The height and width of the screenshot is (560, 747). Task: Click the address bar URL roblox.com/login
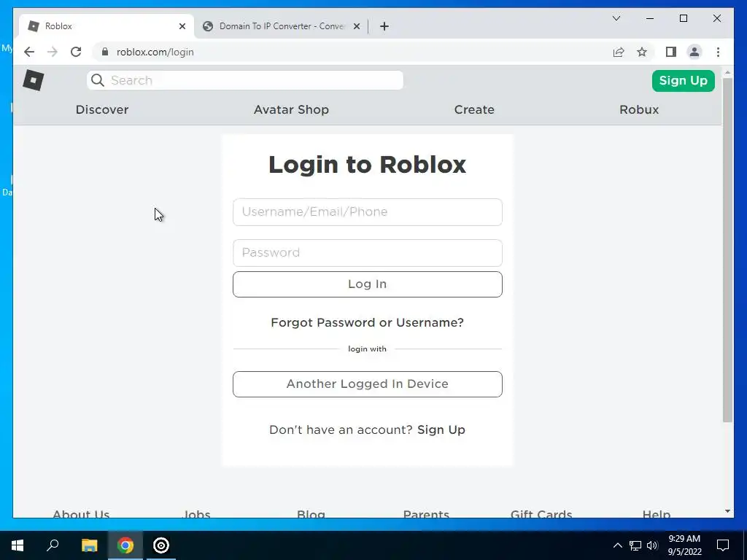pyautogui.click(x=155, y=52)
